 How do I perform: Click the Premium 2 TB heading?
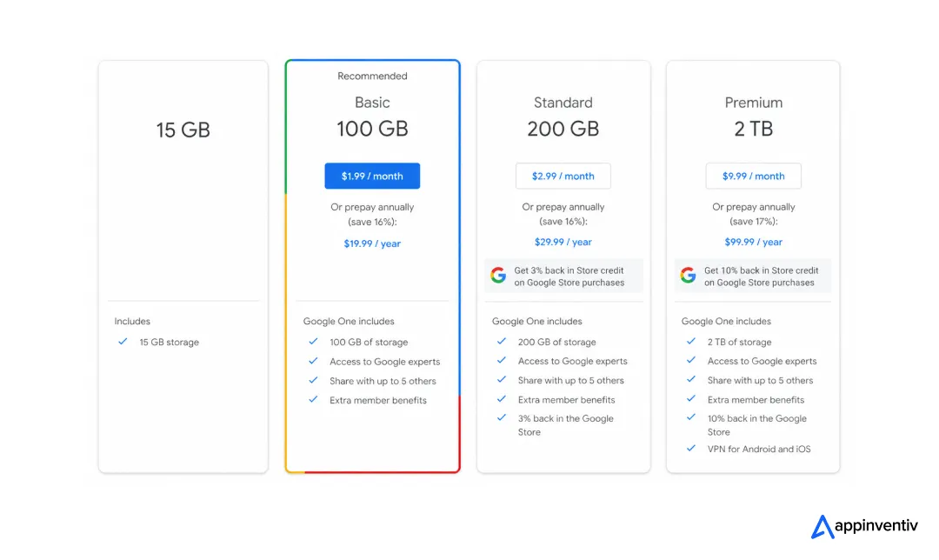[x=753, y=118]
